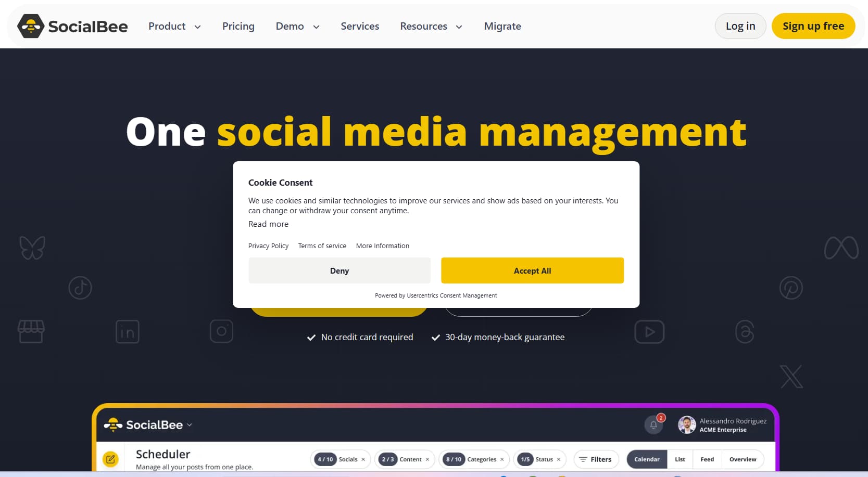Screen dimensions: 868x477
Task: Click Usercentrics Consent Management link
Action: 452,295
